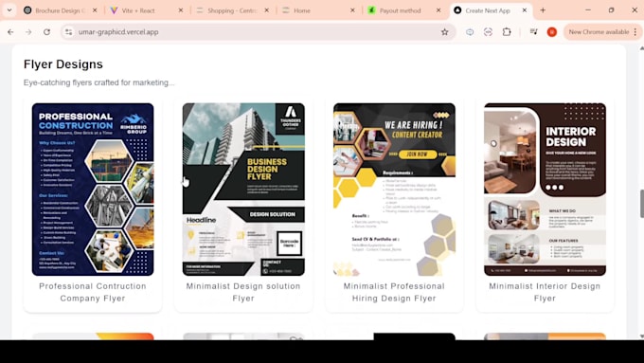Click Minimalist Professional Hiring Design Flyer caption
This screenshot has height=363, width=644.
tap(394, 292)
